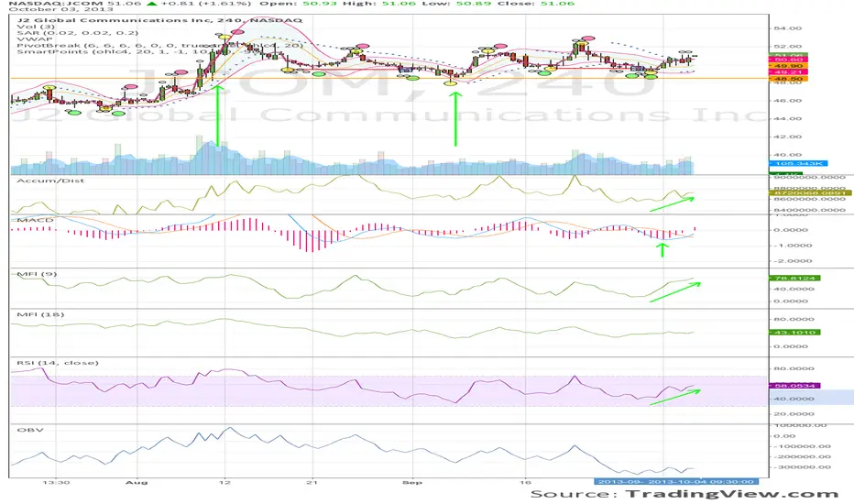This screenshot has height=504, width=854.
Task: Click the pink 49.21 price tag
Action: pos(788,71)
